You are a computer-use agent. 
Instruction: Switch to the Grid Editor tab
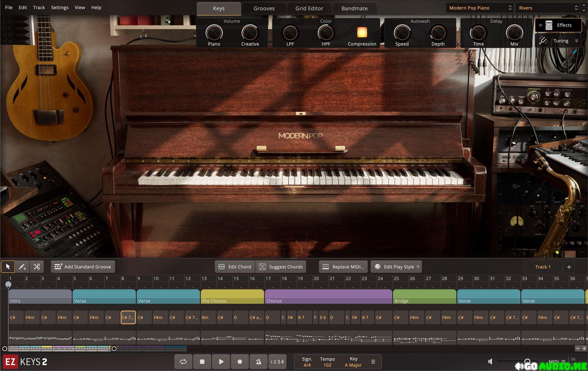click(309, 8)
